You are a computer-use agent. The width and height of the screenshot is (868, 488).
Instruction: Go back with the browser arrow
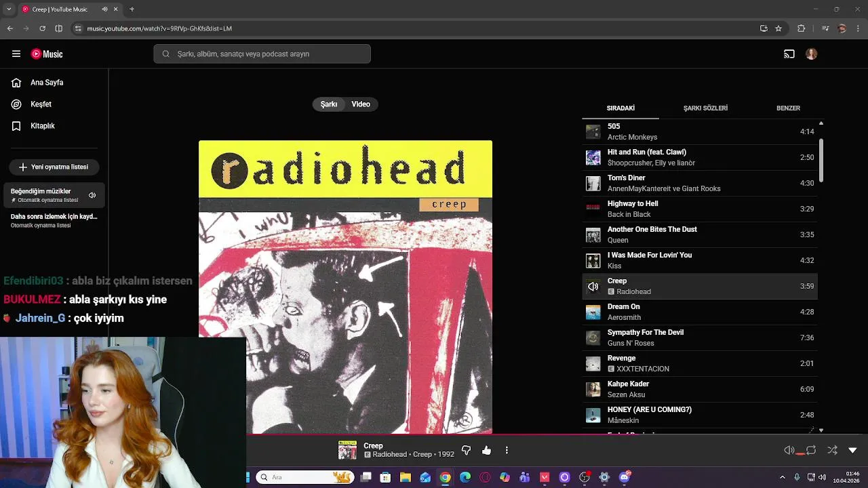pyautogui.click(x=10, y=28)
